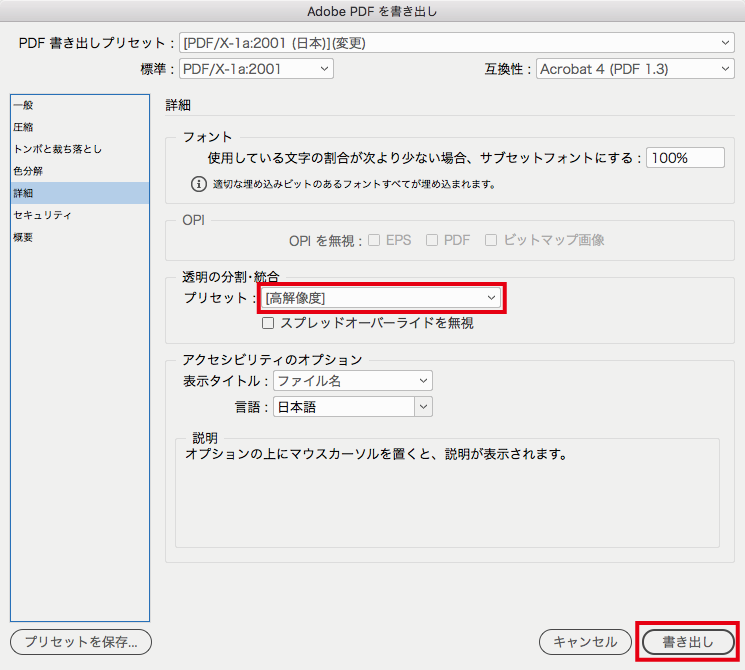The height and width of the screenshot is (670, 745).
Task: Click the 書き出し export button
Action: pos(688,642)
